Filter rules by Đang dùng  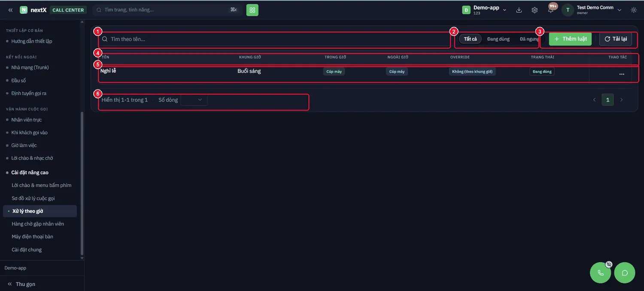pos(498,39)
